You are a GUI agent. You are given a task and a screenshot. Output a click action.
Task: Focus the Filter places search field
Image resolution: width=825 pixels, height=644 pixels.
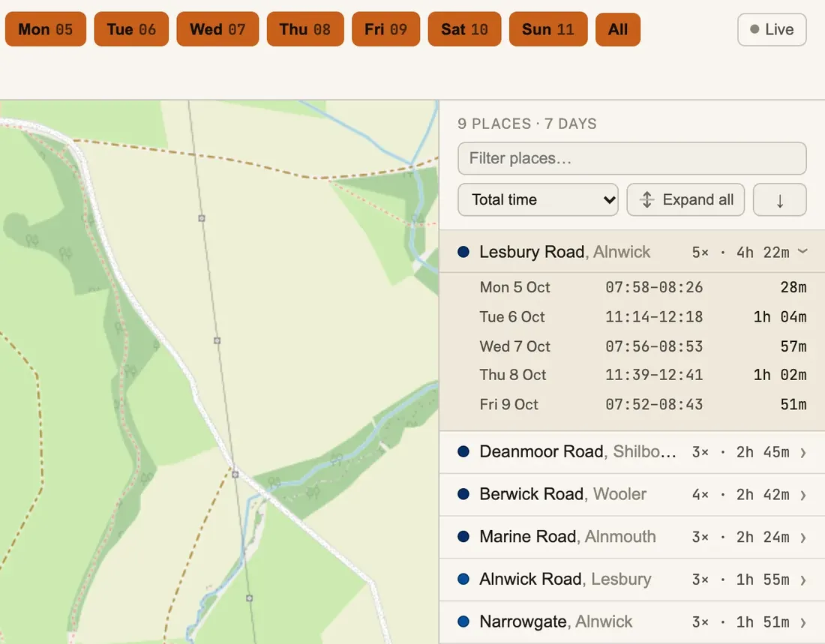pyautogui.click(x=632, y=158)
